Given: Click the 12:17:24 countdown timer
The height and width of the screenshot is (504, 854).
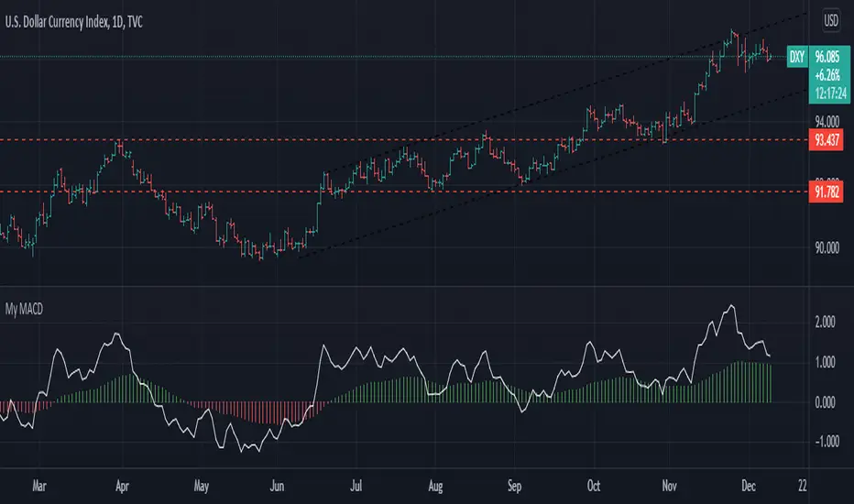Looking at the screenshot, I should click(x=830, y=93).
